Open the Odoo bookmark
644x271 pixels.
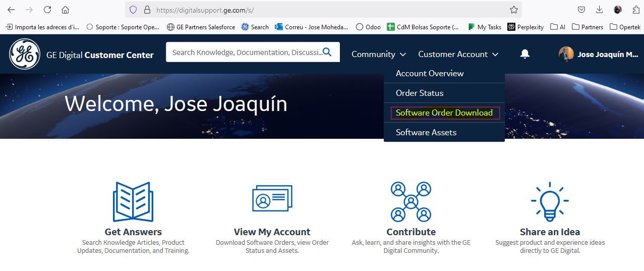tap(368, 27)
